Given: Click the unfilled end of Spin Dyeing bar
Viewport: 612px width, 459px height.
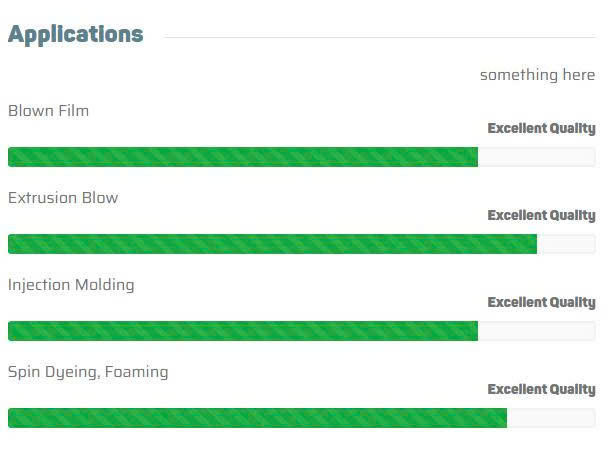Looking at the screenshot, I should click(551, 418).
